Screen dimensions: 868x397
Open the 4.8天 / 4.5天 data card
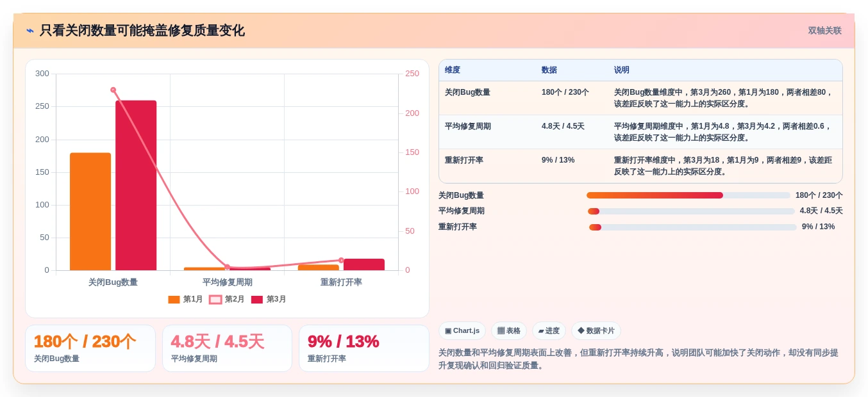pyautogui.click(x=227, y=348)
